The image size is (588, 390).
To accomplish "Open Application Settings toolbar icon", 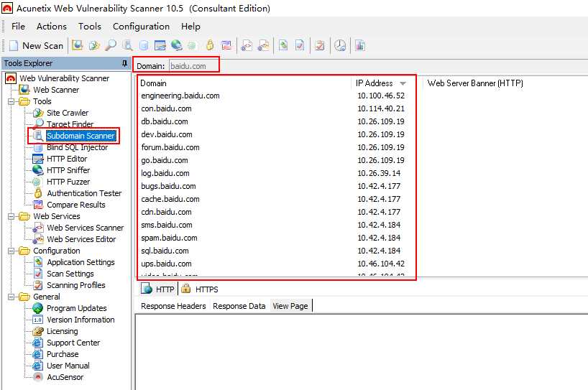I will click(283, 45).
